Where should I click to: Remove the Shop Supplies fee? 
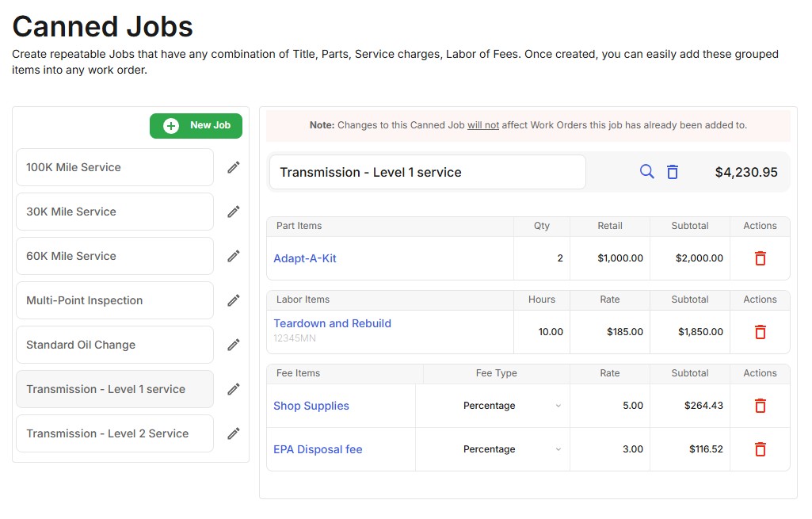click(760, 405)
